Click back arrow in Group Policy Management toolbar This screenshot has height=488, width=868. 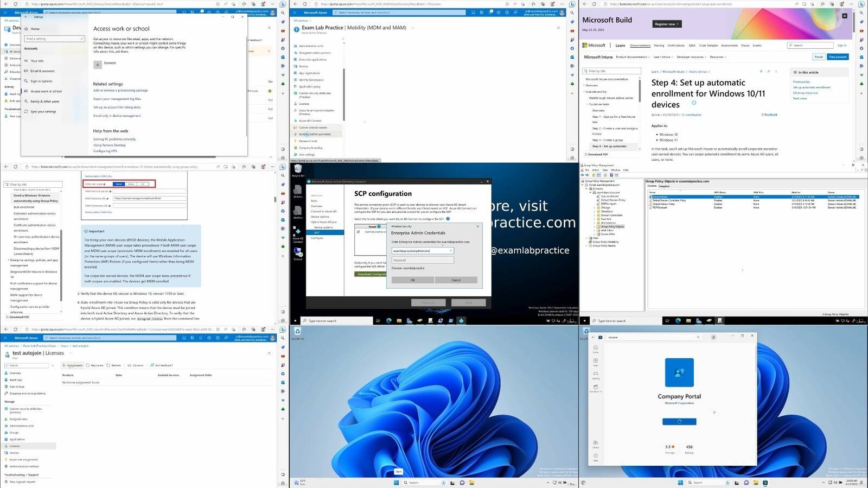click(x=583, y=175)
